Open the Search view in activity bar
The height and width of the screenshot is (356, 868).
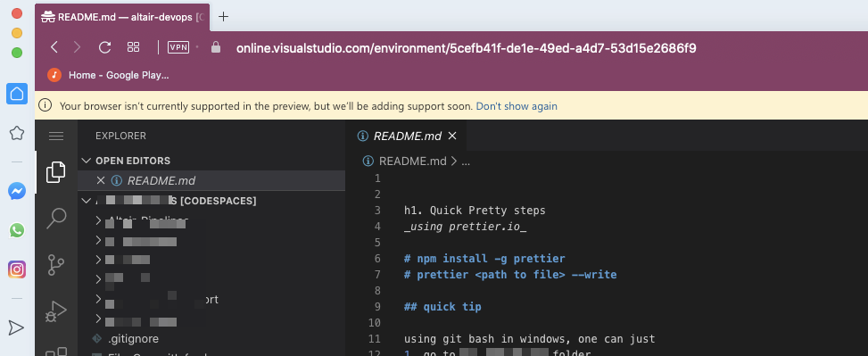click(x=56, y=218)
